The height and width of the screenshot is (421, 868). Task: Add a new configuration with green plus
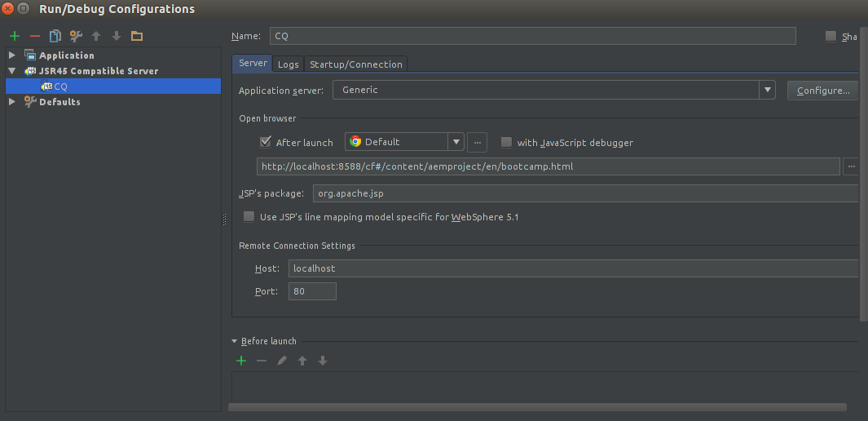(15, 36)
